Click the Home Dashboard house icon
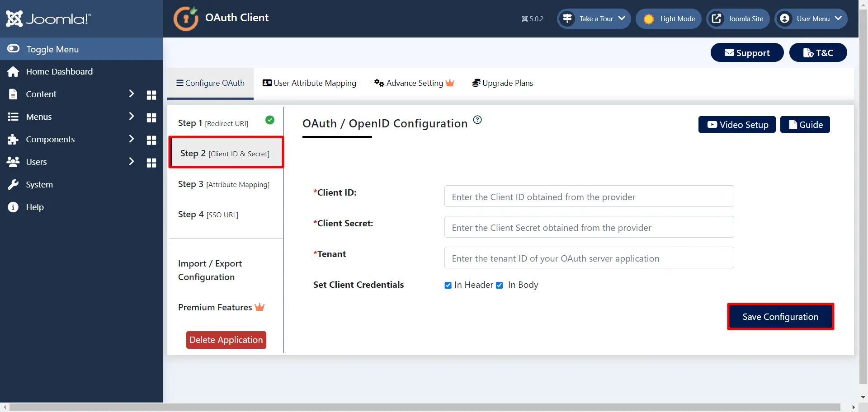This screenshot has width=868, height=412. 13,71
